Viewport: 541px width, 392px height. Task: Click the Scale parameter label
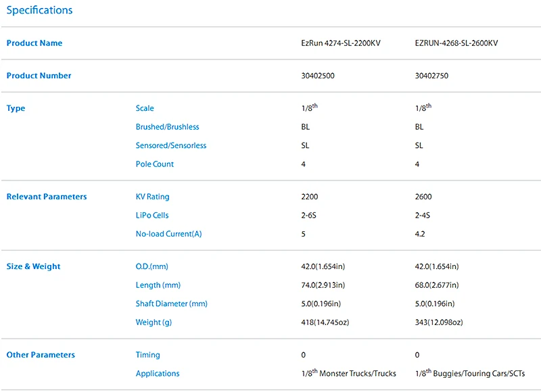pyautogui.click(x=145, y=108)
